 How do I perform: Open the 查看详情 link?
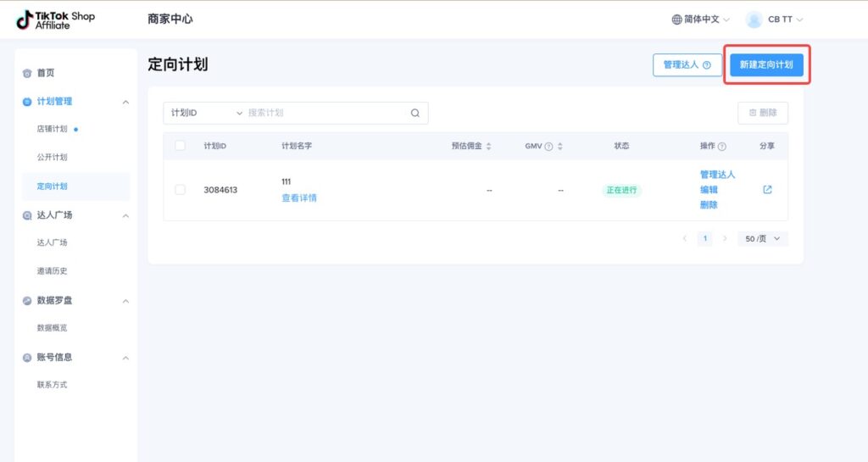tap(299, 198)
